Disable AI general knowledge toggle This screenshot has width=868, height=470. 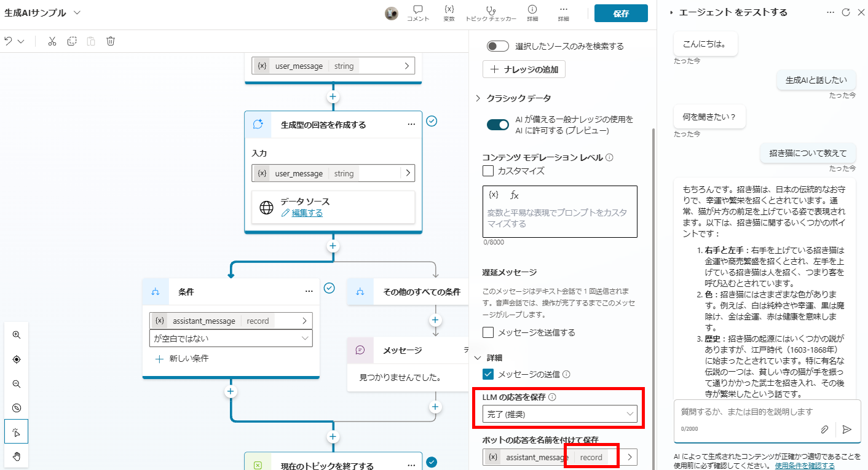pos(497,125)
